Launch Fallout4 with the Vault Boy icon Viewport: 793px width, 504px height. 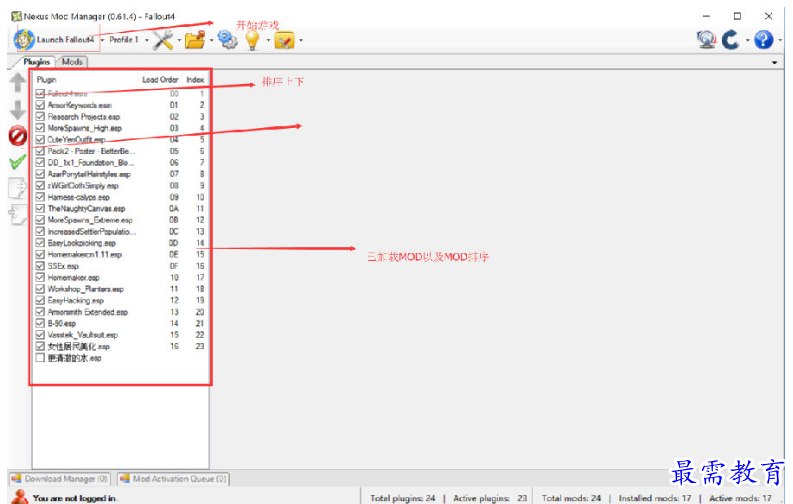pyautogui.click(x=54, y=39)
